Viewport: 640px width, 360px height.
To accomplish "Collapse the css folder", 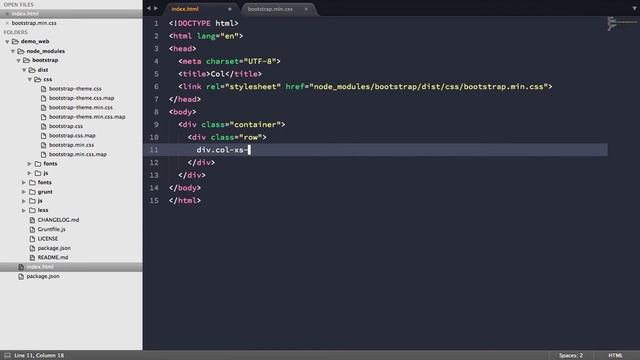I will tap(30, 80).
